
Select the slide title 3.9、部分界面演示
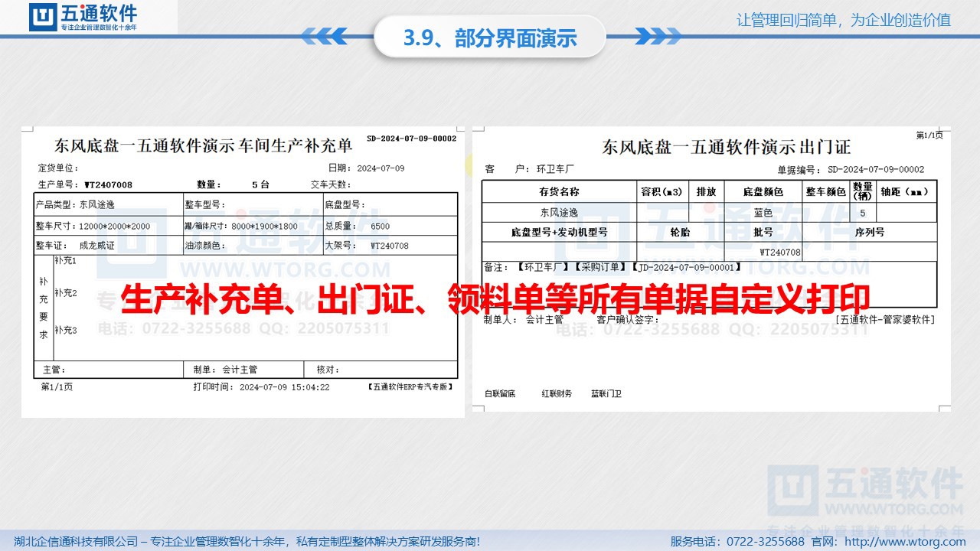[x=490, y=37]
